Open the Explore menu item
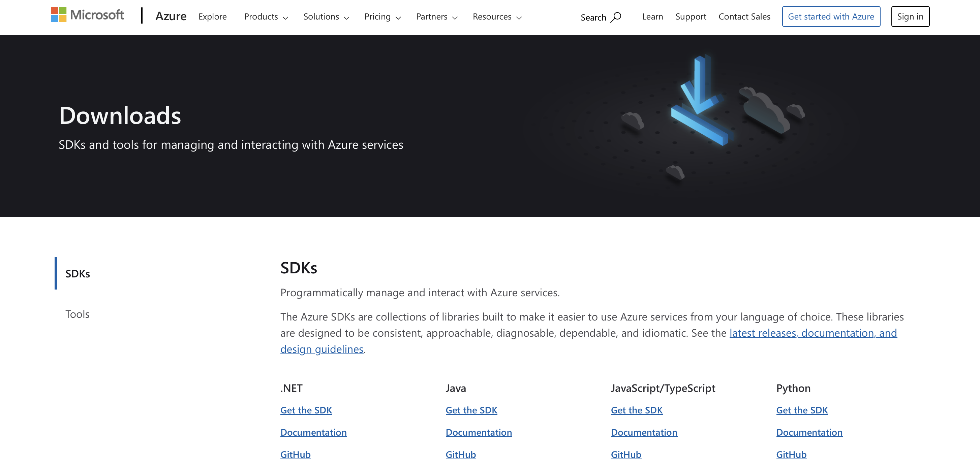 click(x=212, y=17)
